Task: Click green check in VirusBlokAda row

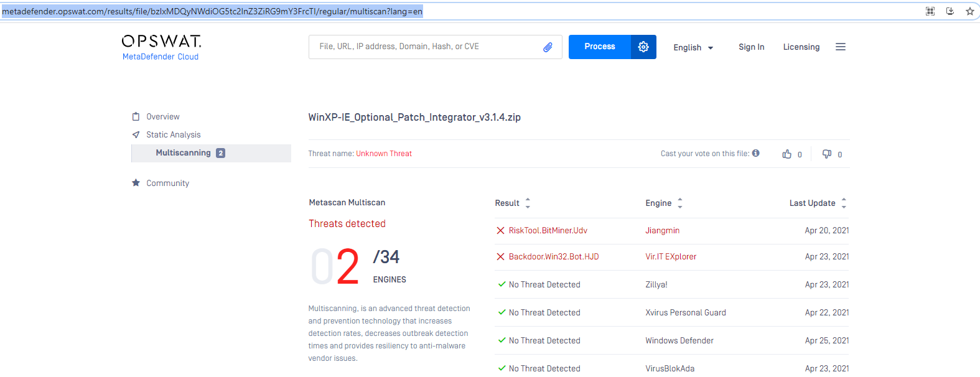Action: 502,368
